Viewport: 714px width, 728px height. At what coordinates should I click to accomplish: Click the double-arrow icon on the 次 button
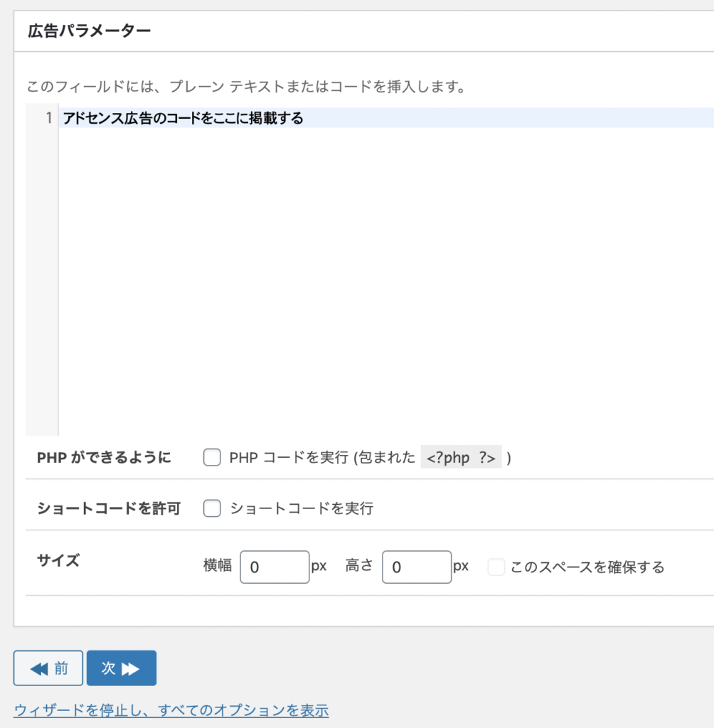[130, 668]
